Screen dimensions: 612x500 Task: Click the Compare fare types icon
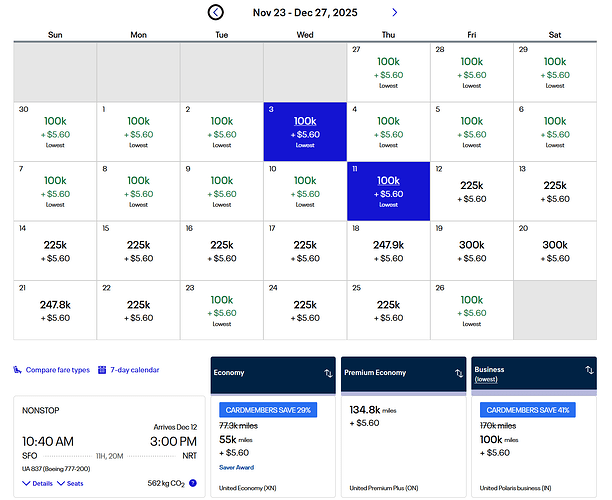pyautogui.click(x=18, y=370)
